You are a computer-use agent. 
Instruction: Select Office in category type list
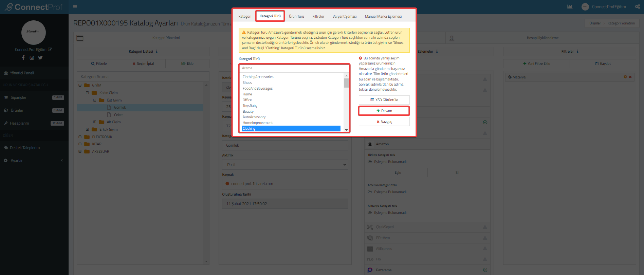[x=247, y=100]
